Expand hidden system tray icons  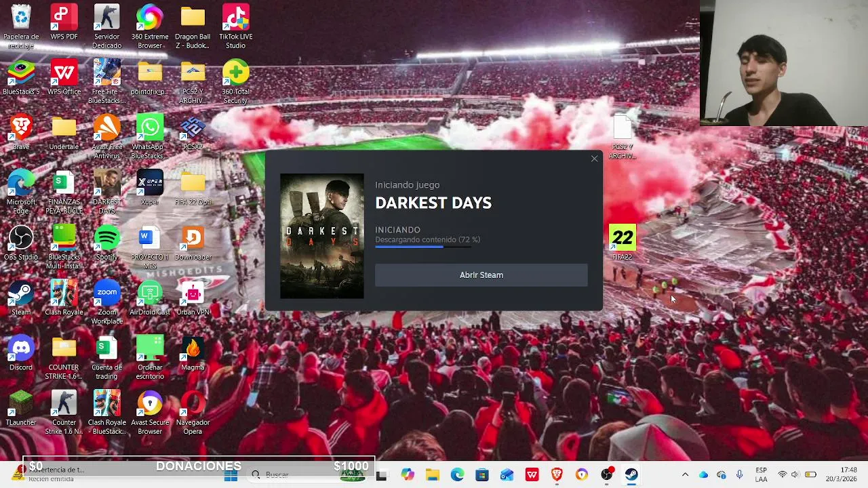point(685,475)
